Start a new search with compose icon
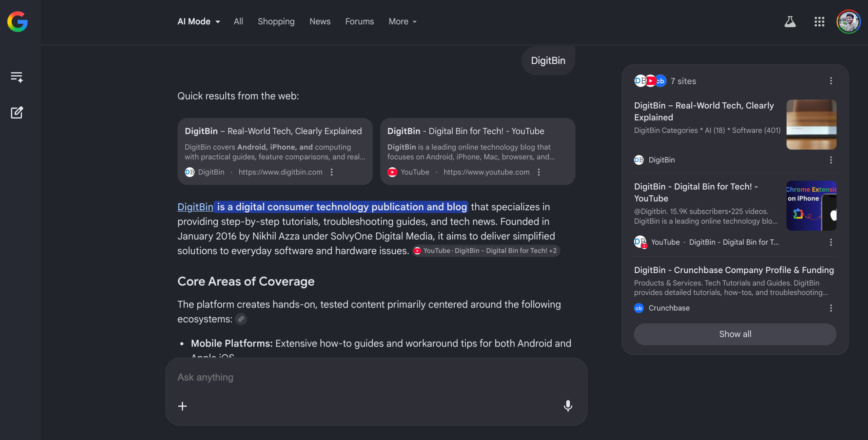This screenshot has width=868, height=440. coord(17,112)
